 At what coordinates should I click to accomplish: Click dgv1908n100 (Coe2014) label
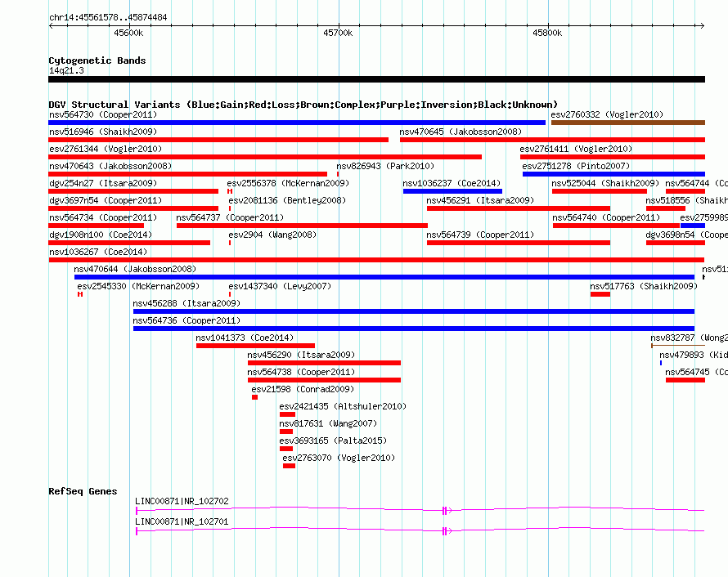[x=101, y=235]
